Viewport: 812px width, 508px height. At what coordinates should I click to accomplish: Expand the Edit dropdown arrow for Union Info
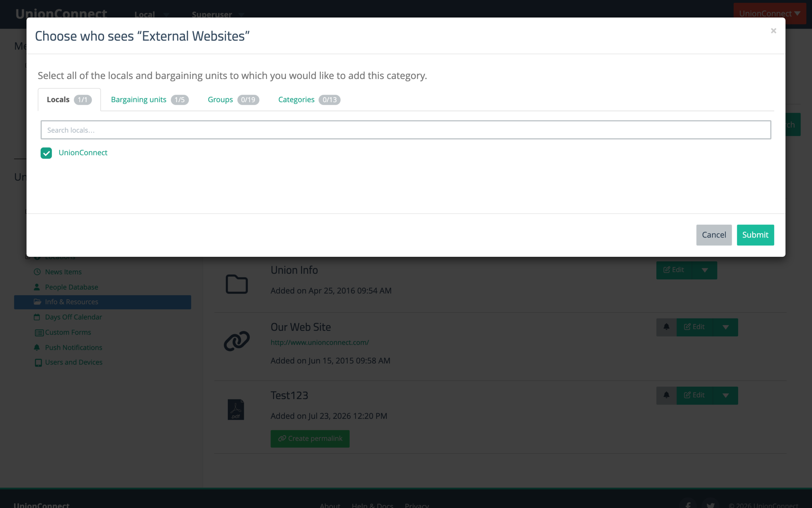[705, 270]
